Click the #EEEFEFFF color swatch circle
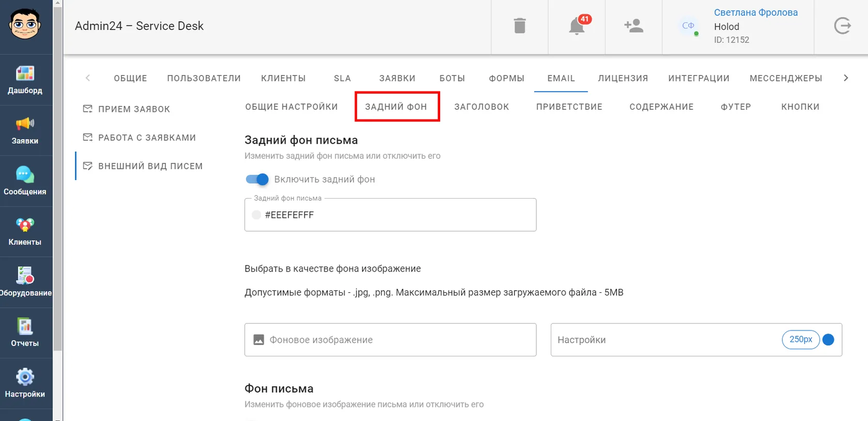This screenshot has width=868, height=421. pos(256,215)
